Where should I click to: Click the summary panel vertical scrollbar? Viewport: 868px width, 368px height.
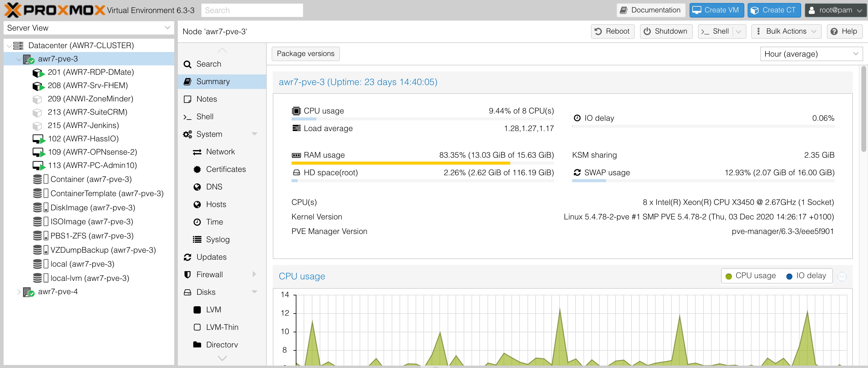pos(864,109)
